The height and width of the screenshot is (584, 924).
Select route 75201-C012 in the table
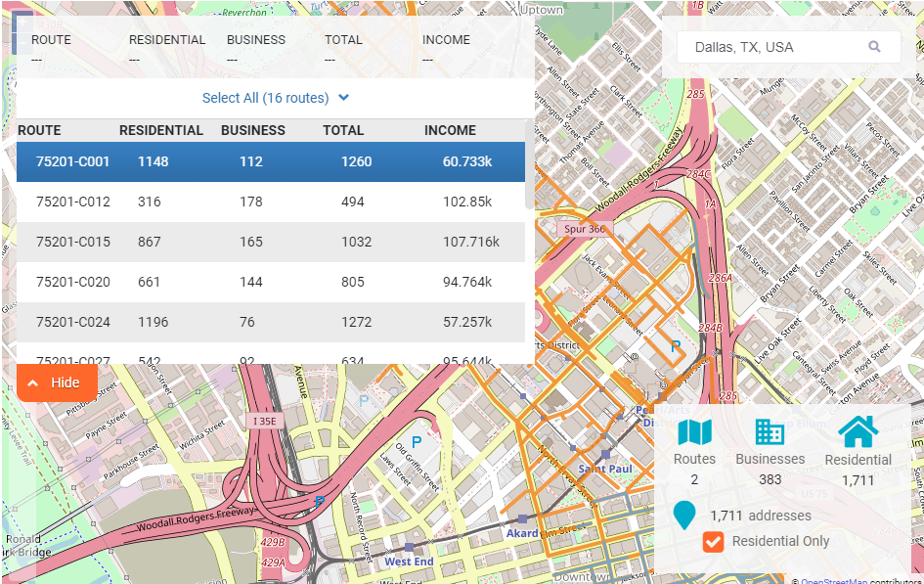pyautogui.click(x=271, y=202)
